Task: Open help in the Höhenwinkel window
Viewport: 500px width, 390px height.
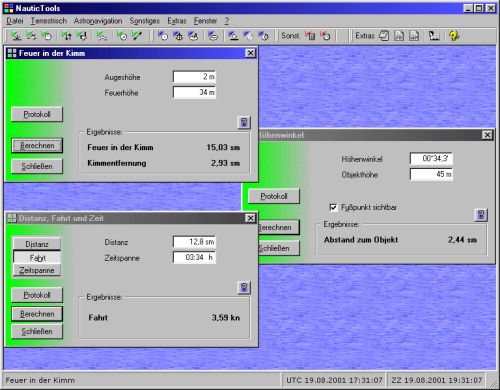Action: (x=481, y=215)
